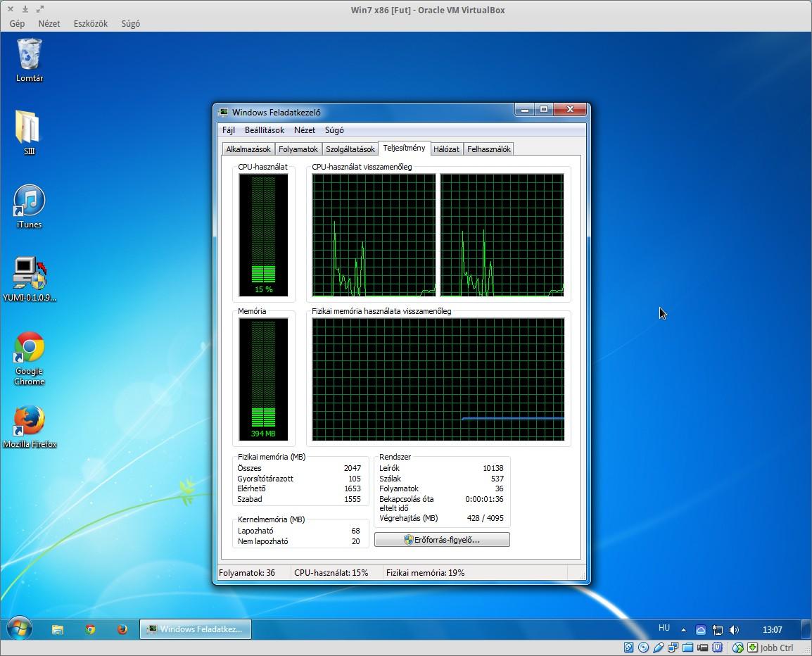Image resolution: width=812 pixels, height=656 pixels.
Task: Click the right CPU usage history graph
Action: click(x=502, y=234)
